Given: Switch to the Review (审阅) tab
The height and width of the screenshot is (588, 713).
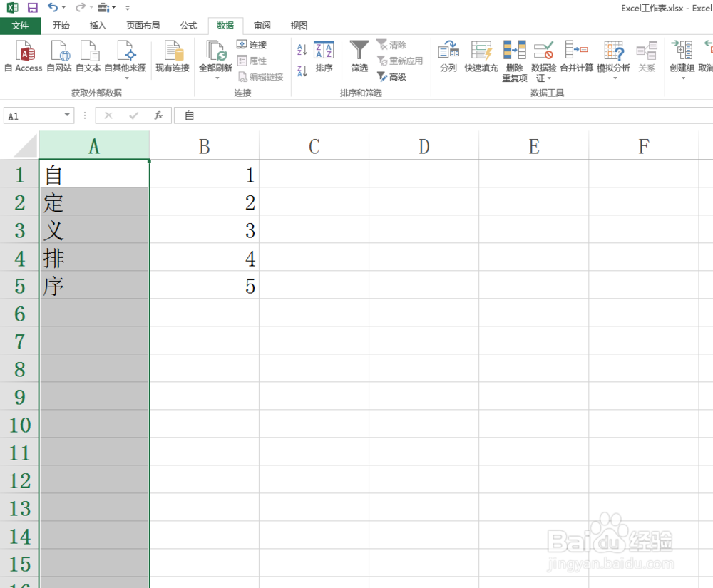Looking at the screenshot, I should tap(262, 26).
